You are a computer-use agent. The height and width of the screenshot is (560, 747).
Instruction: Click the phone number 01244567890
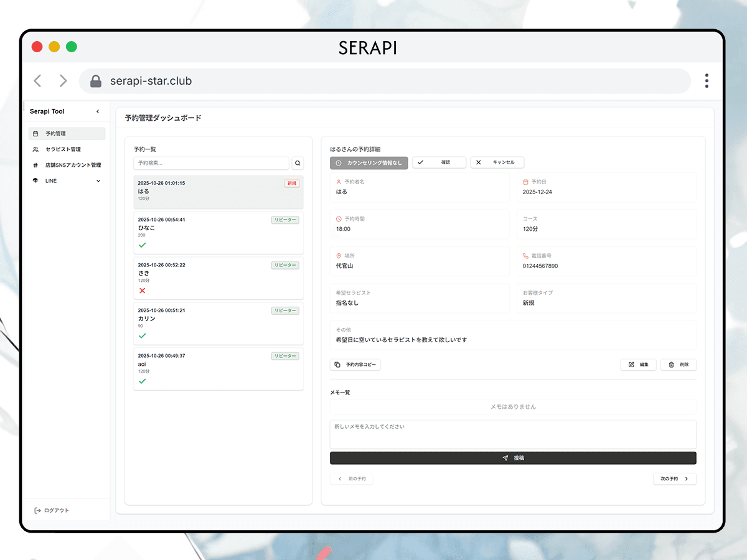540,266
